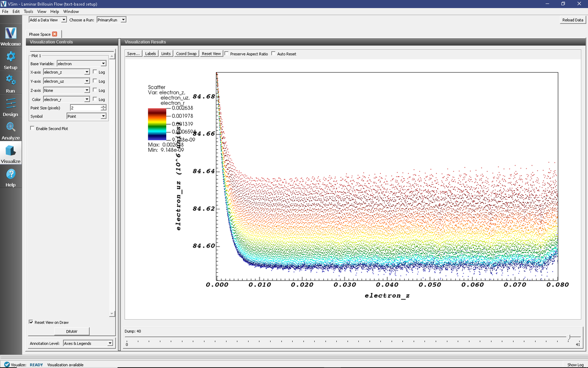Enable Second Plot checkbox

(32, 129)
